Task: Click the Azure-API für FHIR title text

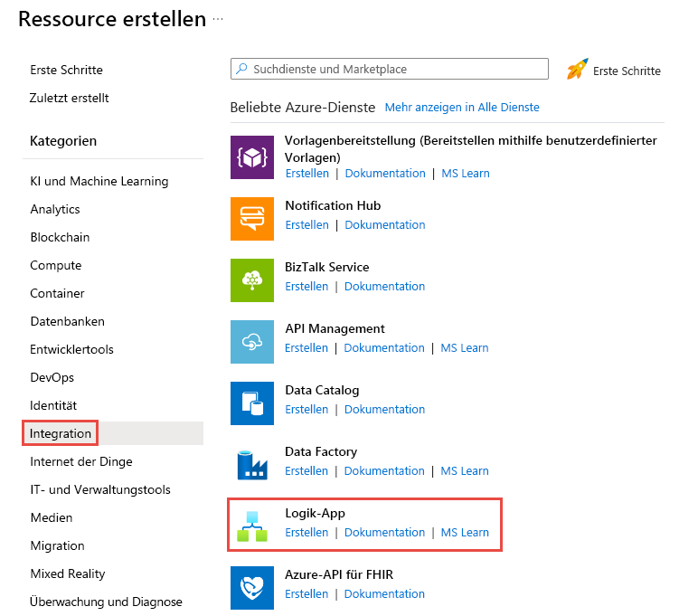Action: click(x=339, y=575)
